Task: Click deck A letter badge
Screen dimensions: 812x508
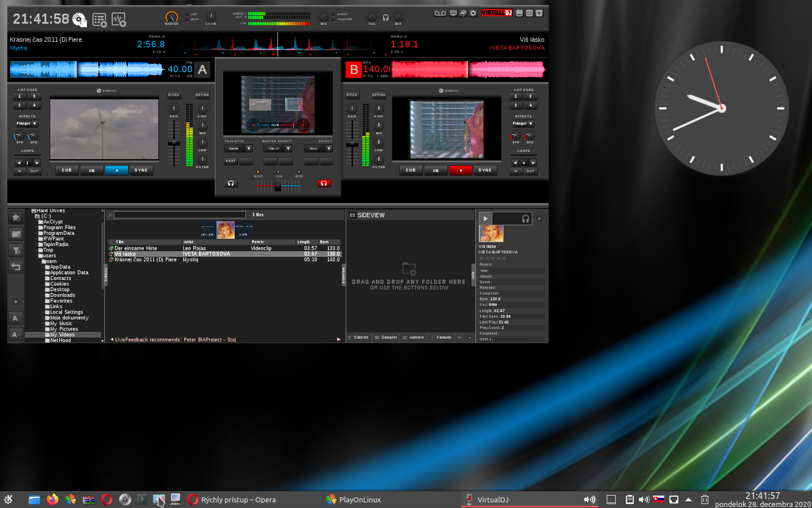Action: [x=202, y=69]
